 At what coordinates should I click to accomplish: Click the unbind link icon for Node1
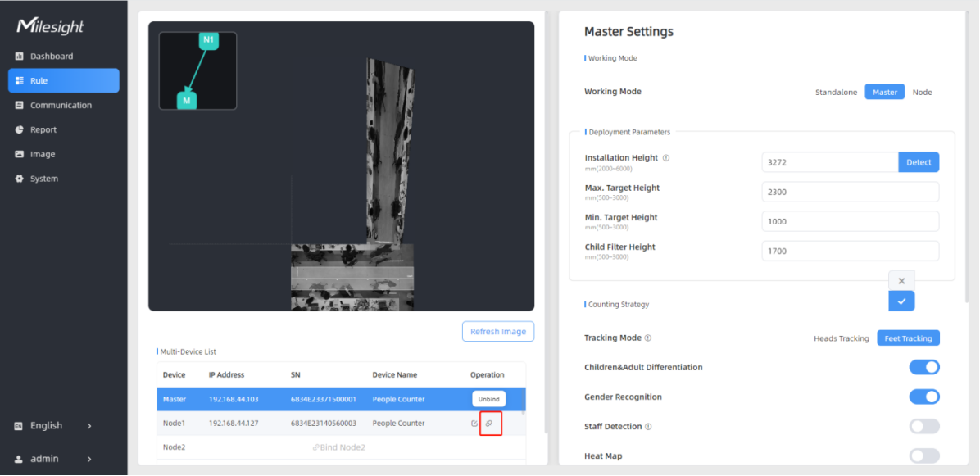(x=489, y=424)
